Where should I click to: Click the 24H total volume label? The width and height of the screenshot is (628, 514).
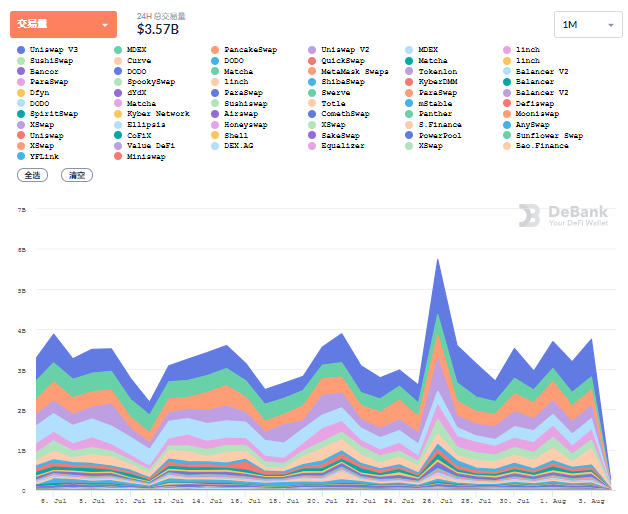click(x=161, y=16)
